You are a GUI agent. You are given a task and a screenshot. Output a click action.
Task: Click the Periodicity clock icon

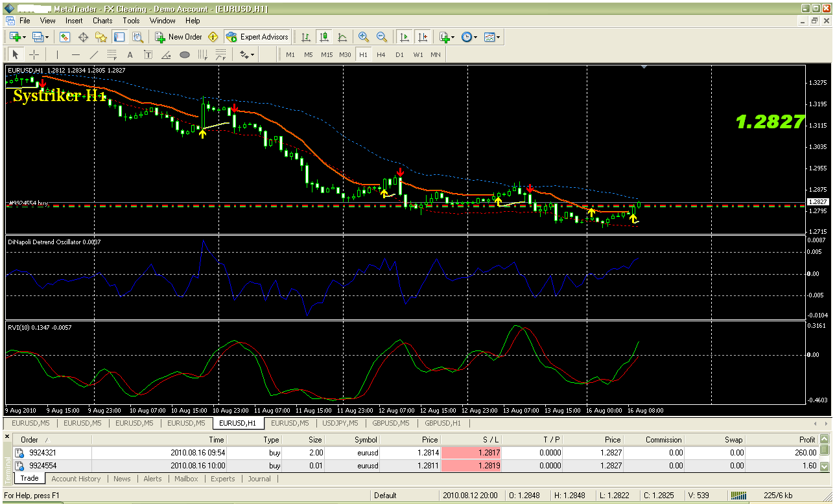click(x=467, y=37)
